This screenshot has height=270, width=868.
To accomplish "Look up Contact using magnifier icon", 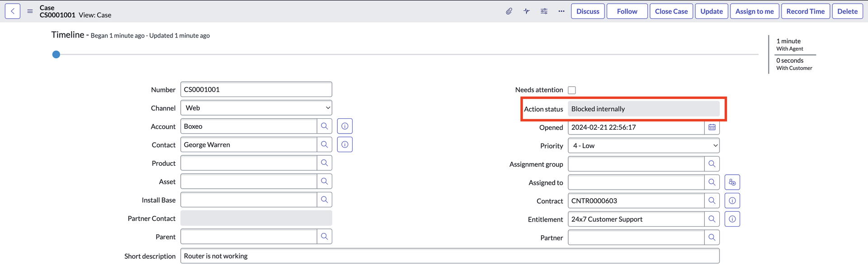I will point(325,145).
